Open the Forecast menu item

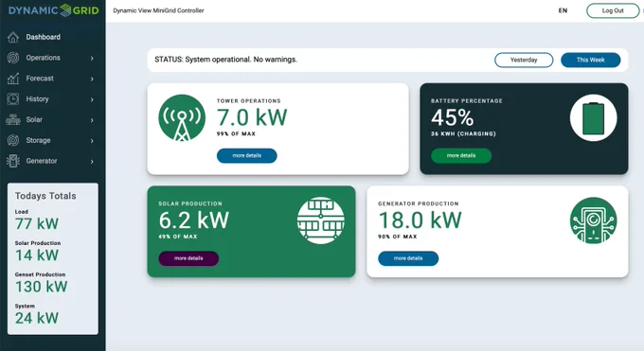point(40,78)
